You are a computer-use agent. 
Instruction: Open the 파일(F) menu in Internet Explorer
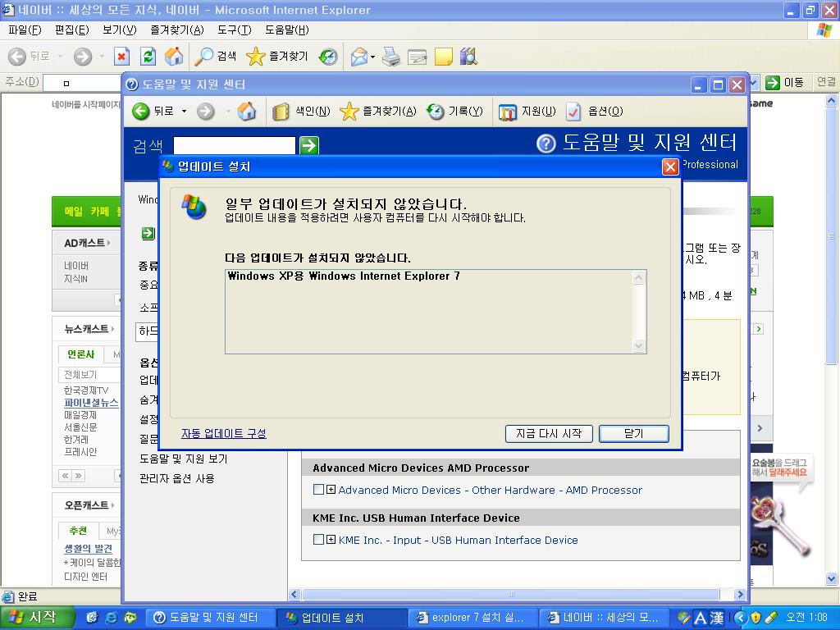click(x=25, y=30)
